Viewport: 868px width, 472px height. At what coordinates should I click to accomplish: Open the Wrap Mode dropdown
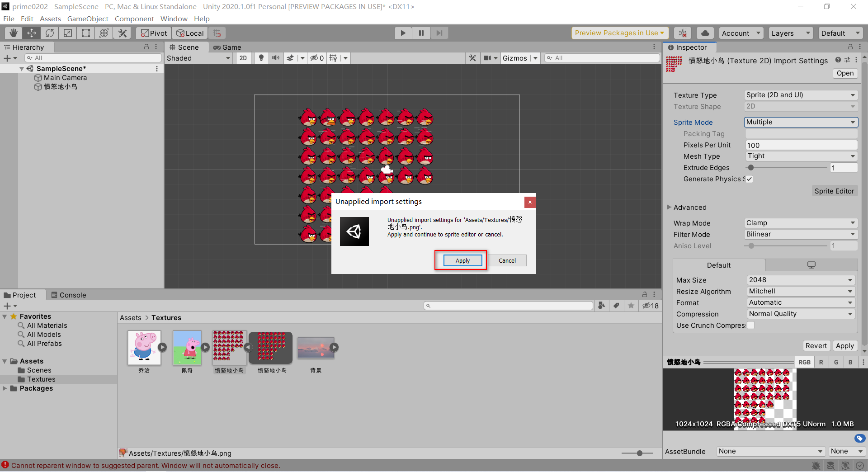coord(801,223)
